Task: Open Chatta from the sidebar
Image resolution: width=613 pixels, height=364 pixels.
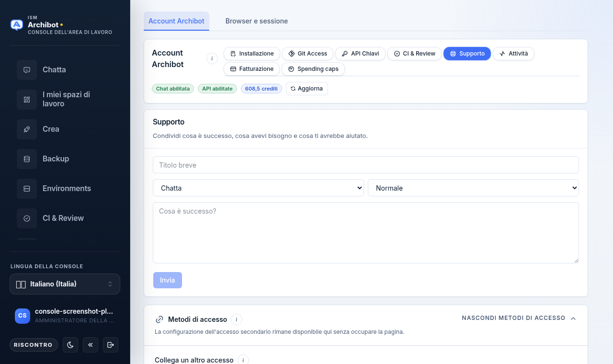Action: [65, 70]
